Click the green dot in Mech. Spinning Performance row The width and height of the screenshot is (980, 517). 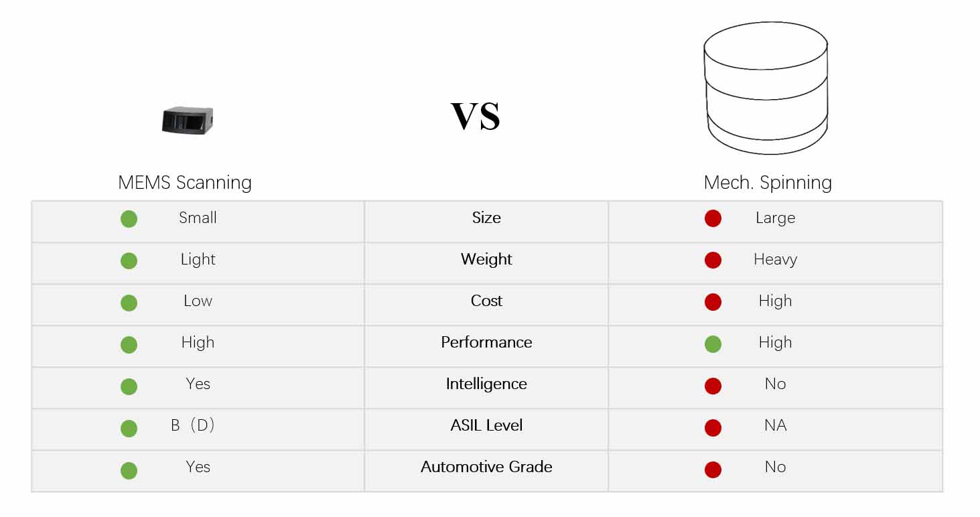point(713,344)
